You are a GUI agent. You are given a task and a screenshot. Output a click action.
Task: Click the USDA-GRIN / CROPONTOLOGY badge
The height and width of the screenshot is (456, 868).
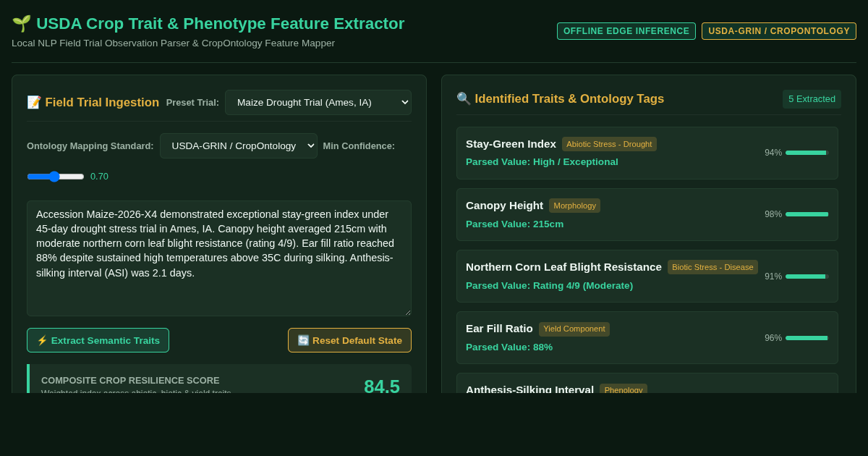779,31
